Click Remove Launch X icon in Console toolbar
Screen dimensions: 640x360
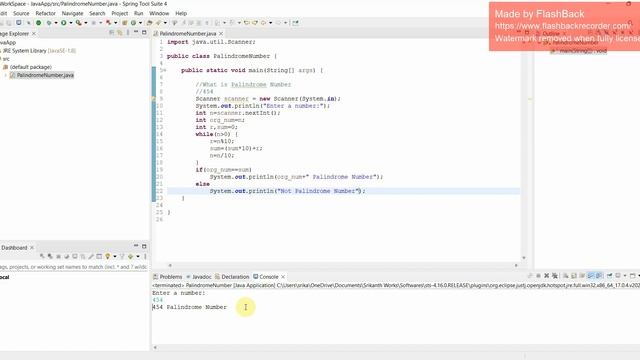pyautogui.click(x=547, y=276)
